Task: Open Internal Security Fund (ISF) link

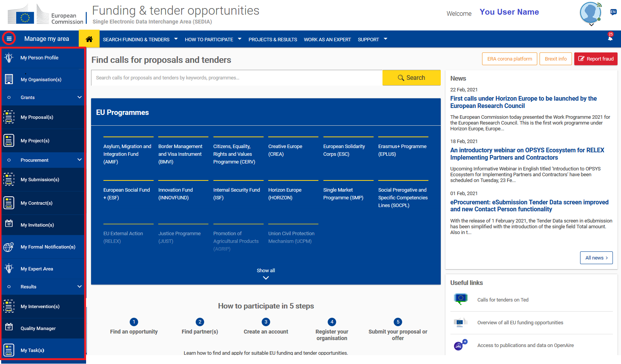Action: tap(237, 194)
